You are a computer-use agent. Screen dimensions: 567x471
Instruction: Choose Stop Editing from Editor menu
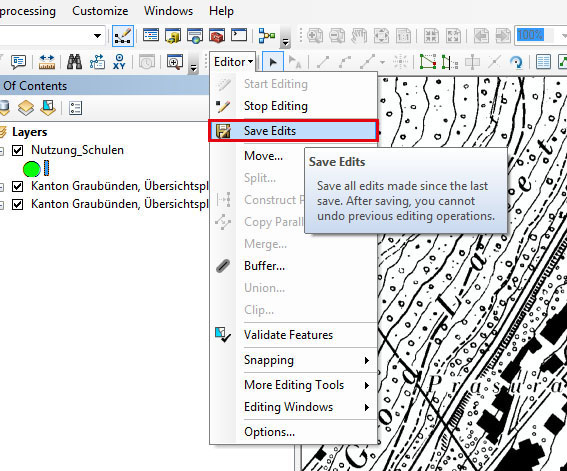click(293, 106)
